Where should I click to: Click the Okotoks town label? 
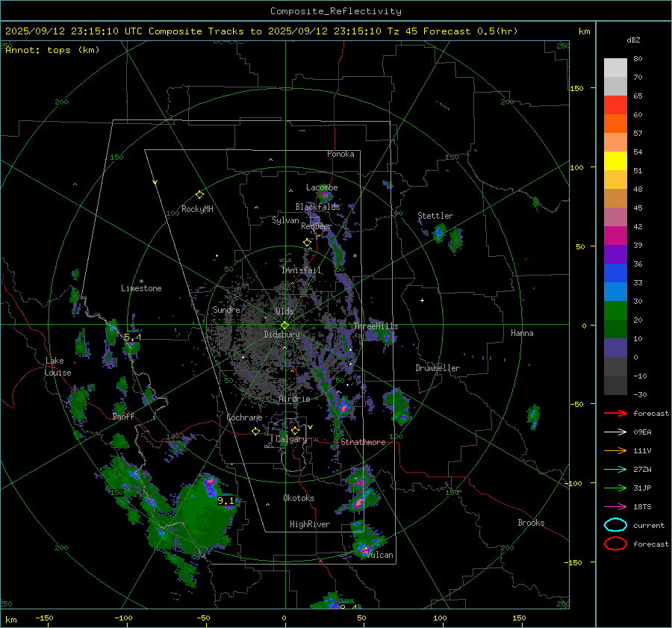(x=299, y=498)
